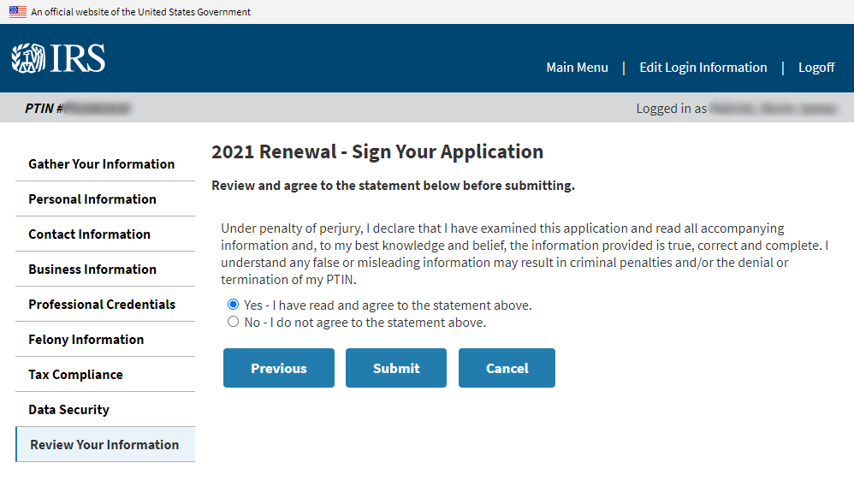Cancel the application signing
The height and width of the screenshot is (504, 854).
[x=507, y=368]
